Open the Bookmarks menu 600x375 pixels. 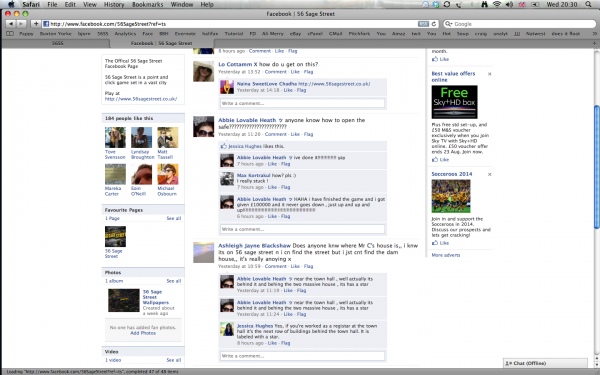pos(147,4)
